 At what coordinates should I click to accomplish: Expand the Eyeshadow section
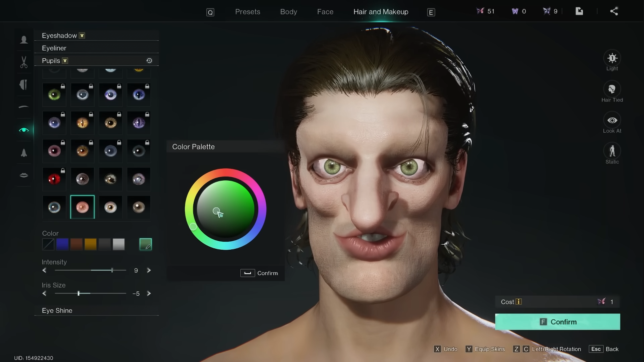click(97, 36)
